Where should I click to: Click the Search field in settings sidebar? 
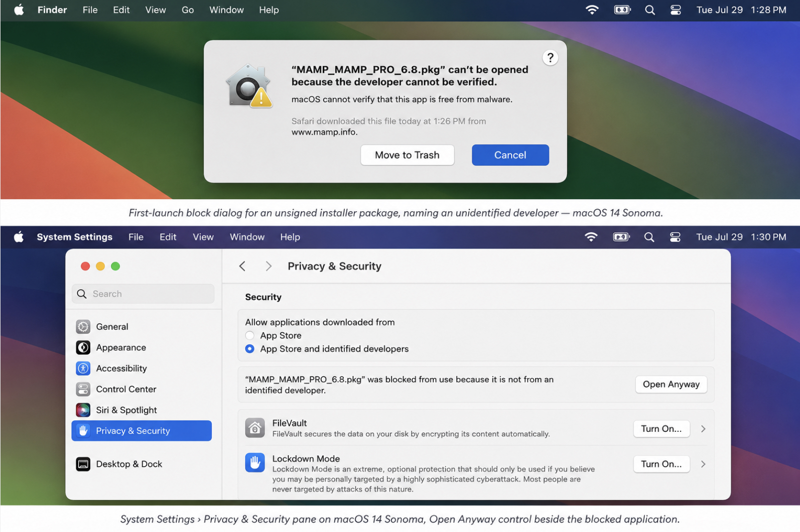143,294
